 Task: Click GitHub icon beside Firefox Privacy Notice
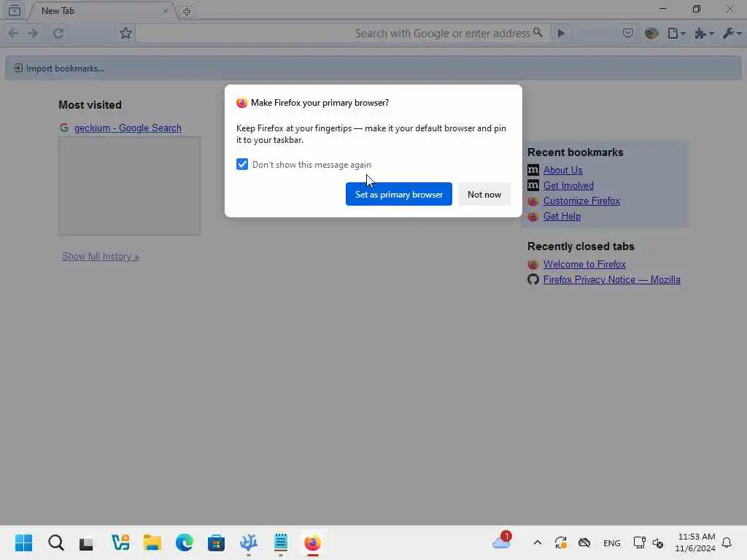click(x=533, y=279)
